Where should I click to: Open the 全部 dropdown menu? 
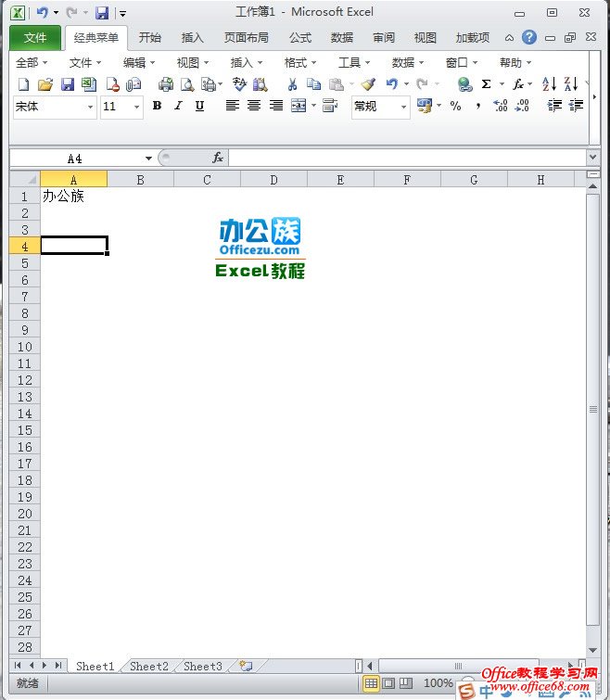pos(32,63)
